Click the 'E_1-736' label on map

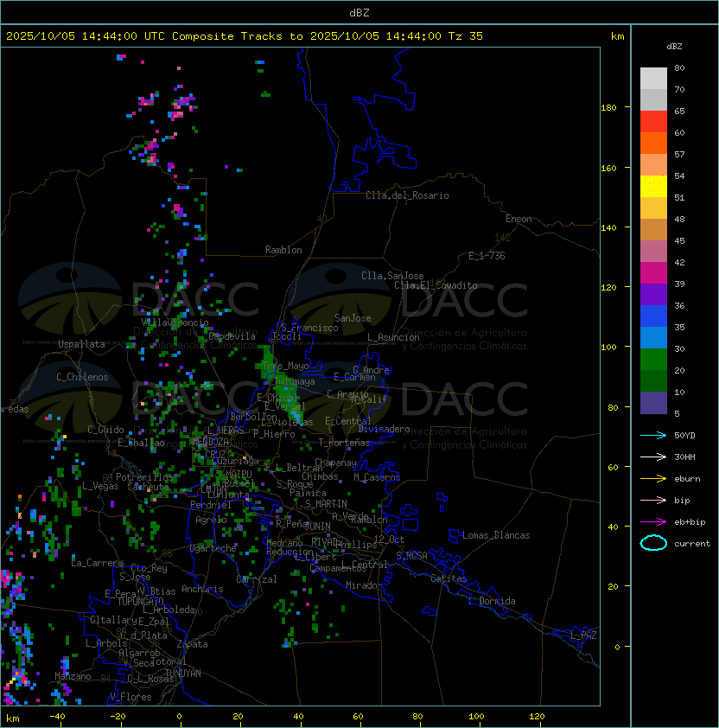click(487, 256)
